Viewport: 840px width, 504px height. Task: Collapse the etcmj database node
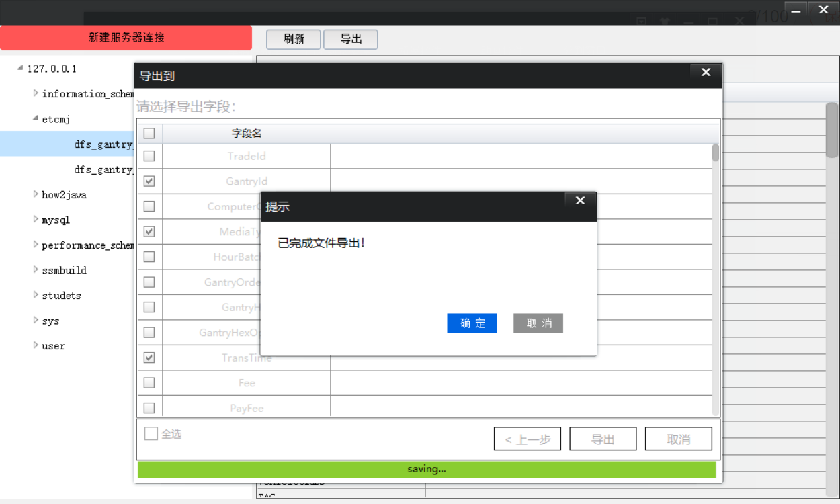(x=36, y=118)
